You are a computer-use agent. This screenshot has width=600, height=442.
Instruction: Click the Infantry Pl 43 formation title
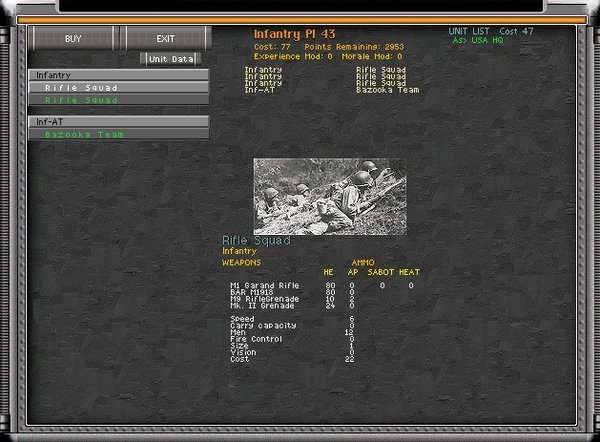[294, 35]
